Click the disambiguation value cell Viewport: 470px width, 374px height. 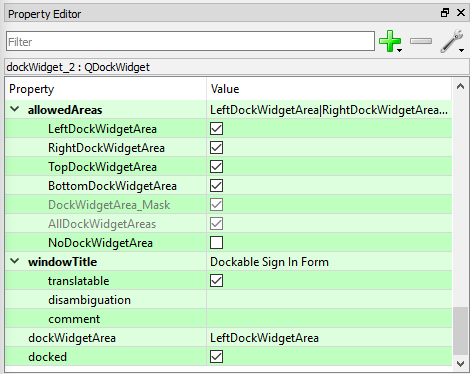[x=329, y=300]
